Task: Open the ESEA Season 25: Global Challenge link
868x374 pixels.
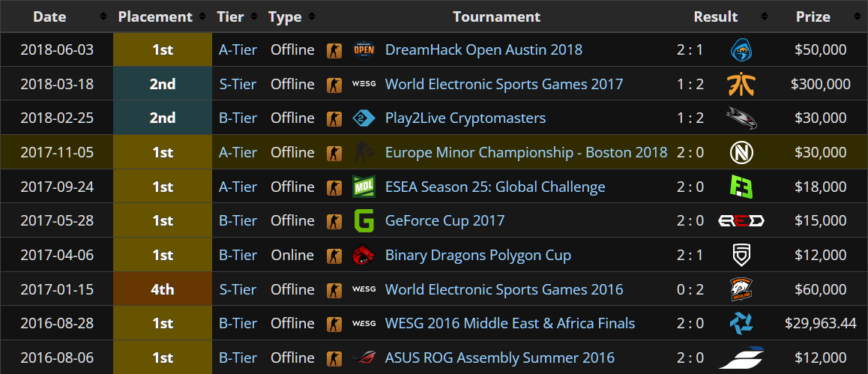Action: click(x=495, y=187)
